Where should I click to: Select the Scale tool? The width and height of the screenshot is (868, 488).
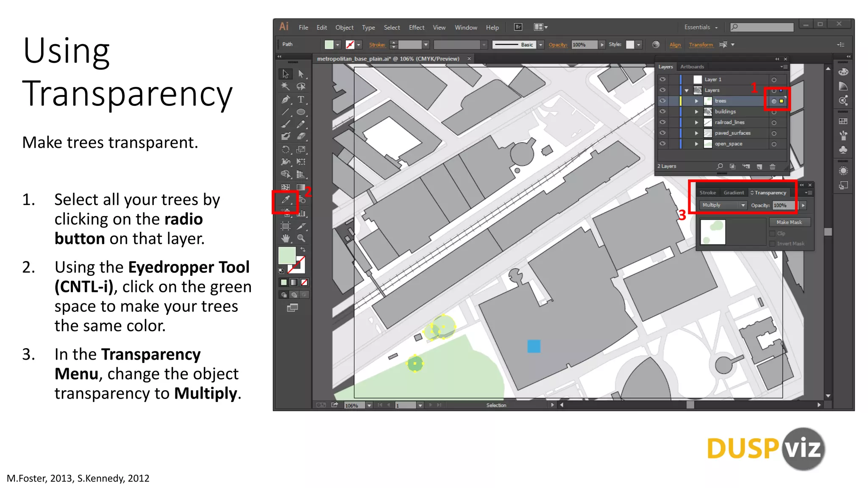301,149
